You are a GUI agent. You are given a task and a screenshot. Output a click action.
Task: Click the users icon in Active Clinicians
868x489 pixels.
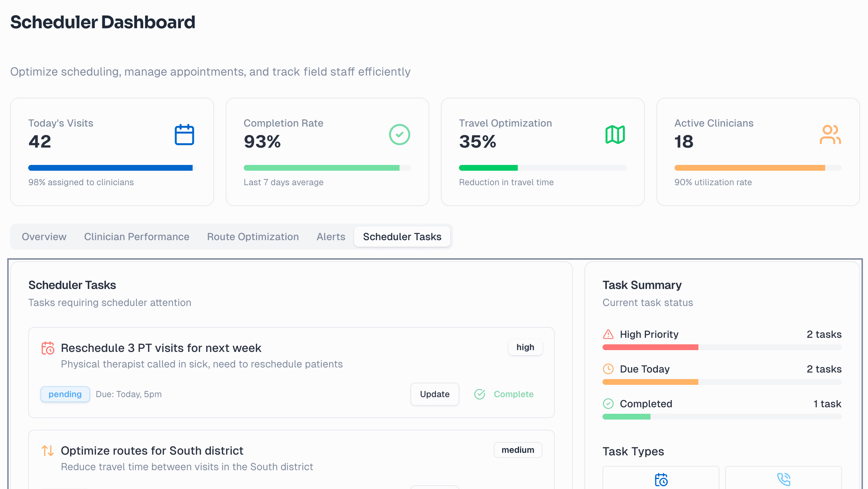point(830,135)
